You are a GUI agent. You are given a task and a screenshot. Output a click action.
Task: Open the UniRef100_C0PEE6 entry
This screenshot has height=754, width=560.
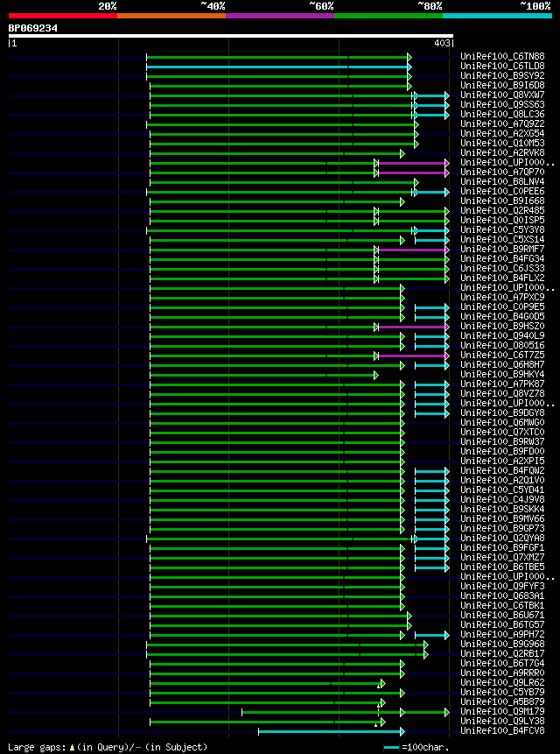tap(502, 192)
